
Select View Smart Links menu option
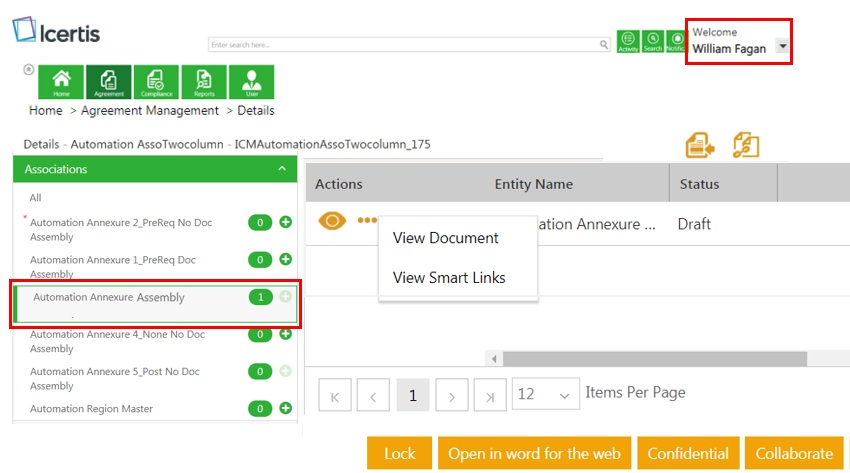tap(449, 278)
